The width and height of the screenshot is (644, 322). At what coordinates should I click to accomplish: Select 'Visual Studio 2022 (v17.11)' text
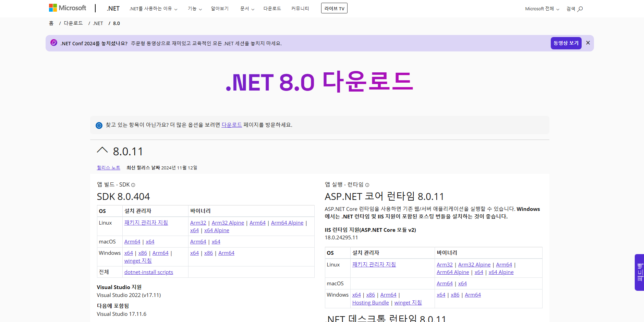click(x=129, y=295)
